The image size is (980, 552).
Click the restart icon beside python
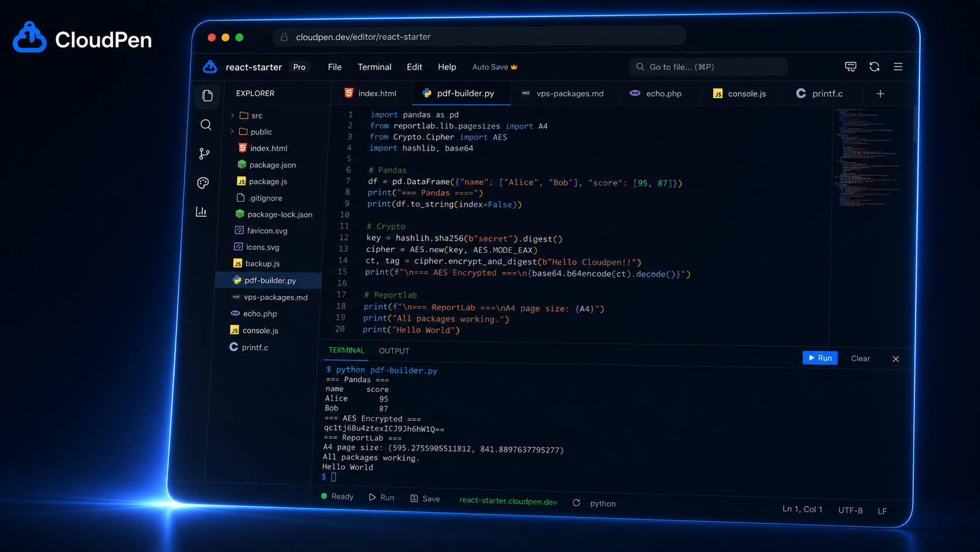577,503
